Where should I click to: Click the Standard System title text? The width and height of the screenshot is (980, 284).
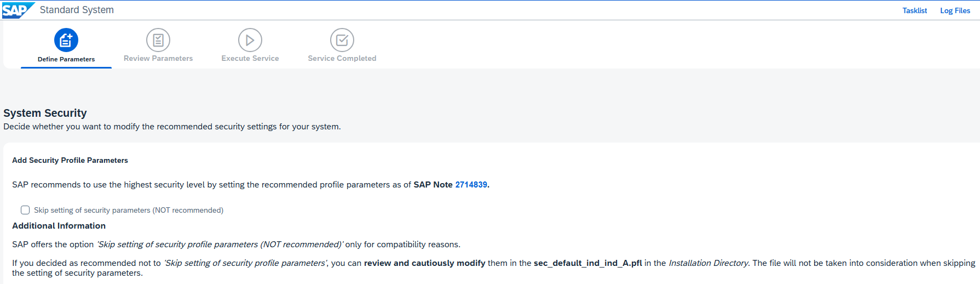point(77,10)
